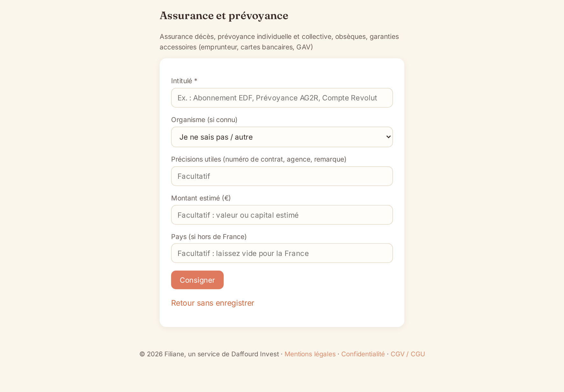
Task: Click the 'Pays (si hors de France)' label
Action: pos(209,237)
